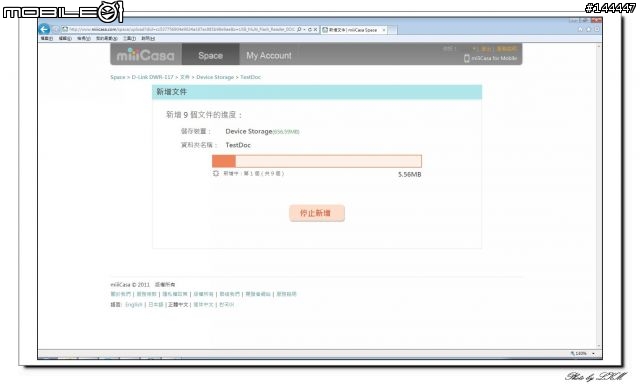Screen dimensions: 640x388
Task: Click the browser forward arrow button
Action: click(x=56, y=29)
